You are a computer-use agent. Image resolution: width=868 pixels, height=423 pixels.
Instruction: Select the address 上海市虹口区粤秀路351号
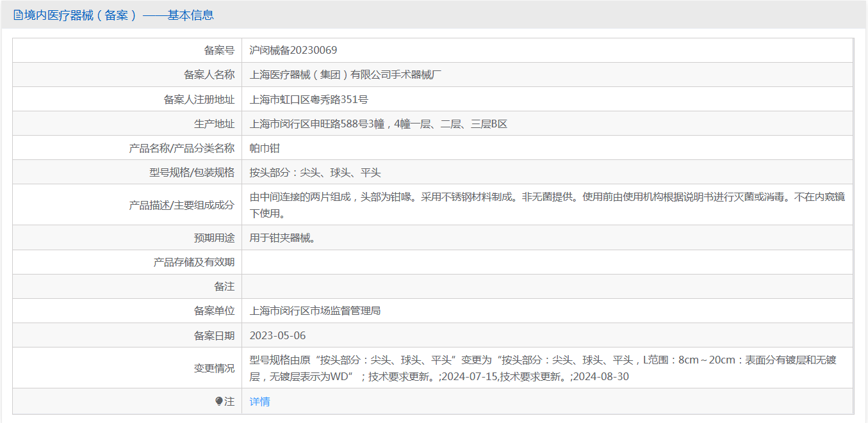pos(309,99)
